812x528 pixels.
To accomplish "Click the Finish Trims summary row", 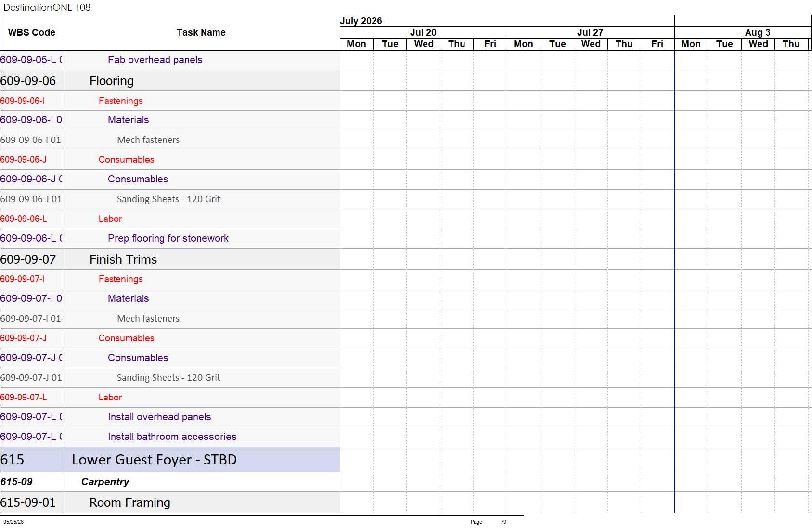I will point(170,259).
